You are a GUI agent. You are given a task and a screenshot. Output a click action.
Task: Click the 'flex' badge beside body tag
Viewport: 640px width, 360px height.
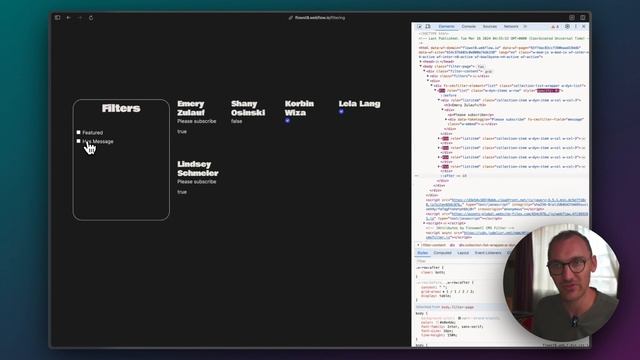[481, 67]
